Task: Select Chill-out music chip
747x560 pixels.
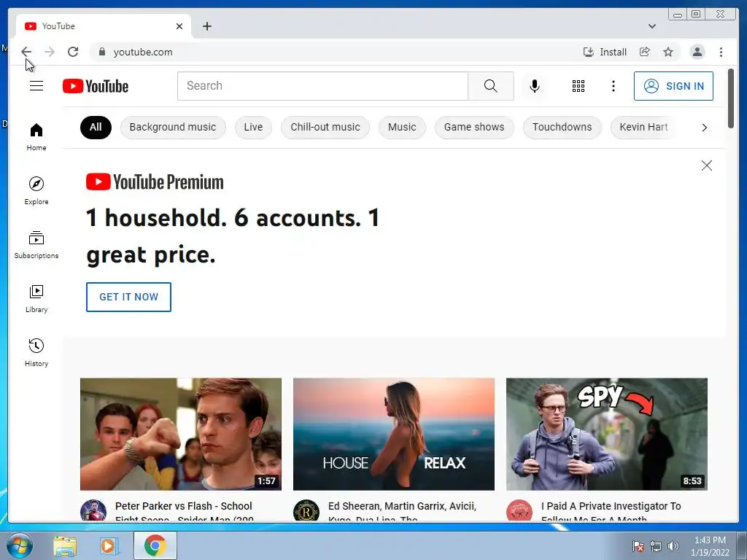Action: tap(325, 127)
